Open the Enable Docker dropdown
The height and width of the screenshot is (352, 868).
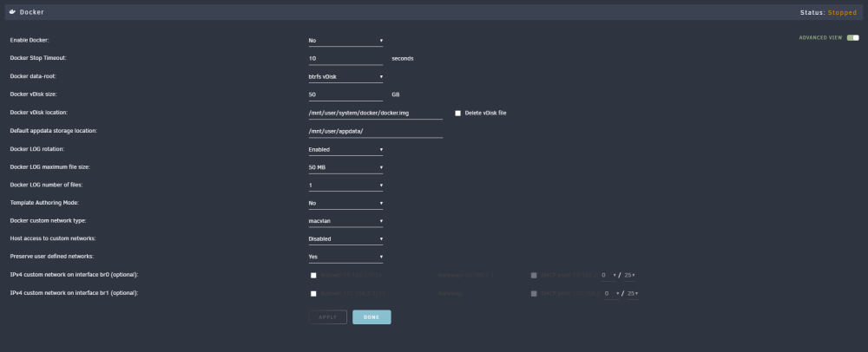(346, 41)
